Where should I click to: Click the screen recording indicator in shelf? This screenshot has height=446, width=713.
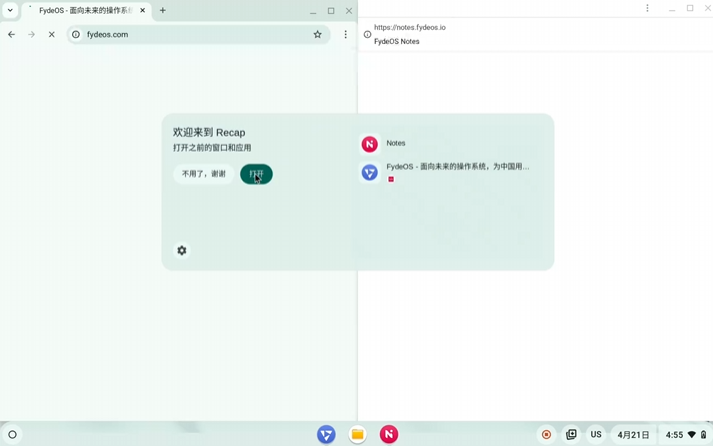tap(547, 435)
